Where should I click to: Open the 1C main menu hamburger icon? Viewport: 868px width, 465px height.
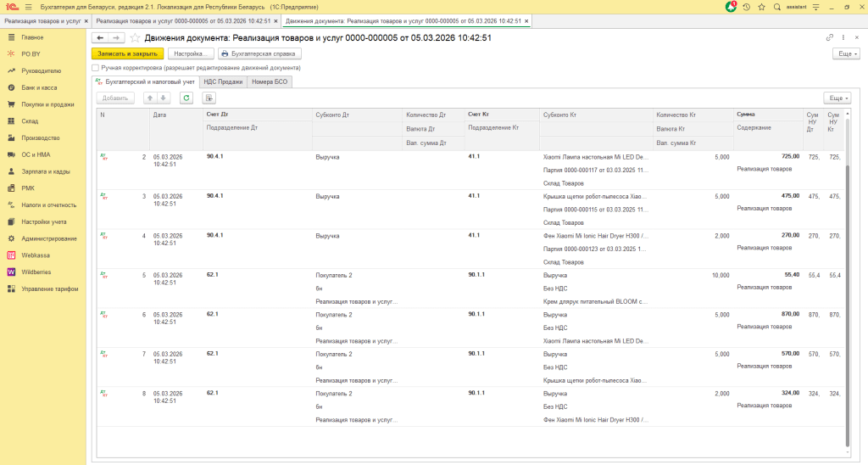click(28, 7)
